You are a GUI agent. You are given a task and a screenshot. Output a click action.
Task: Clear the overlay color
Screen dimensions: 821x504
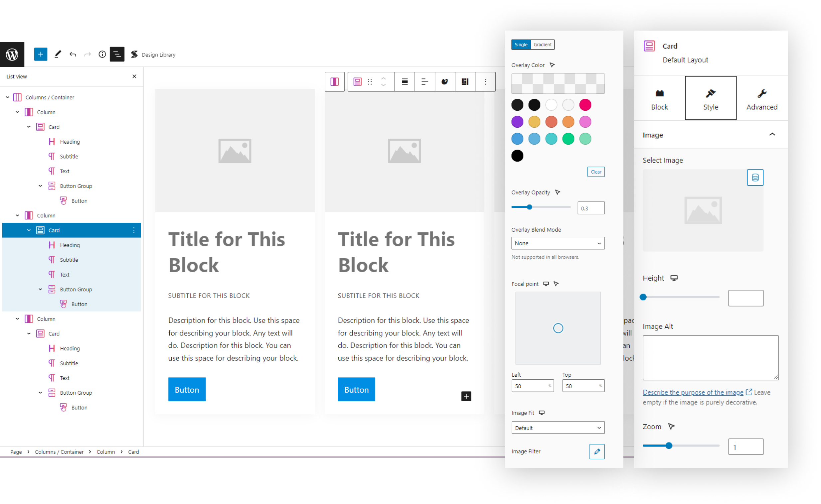(595, 172)
